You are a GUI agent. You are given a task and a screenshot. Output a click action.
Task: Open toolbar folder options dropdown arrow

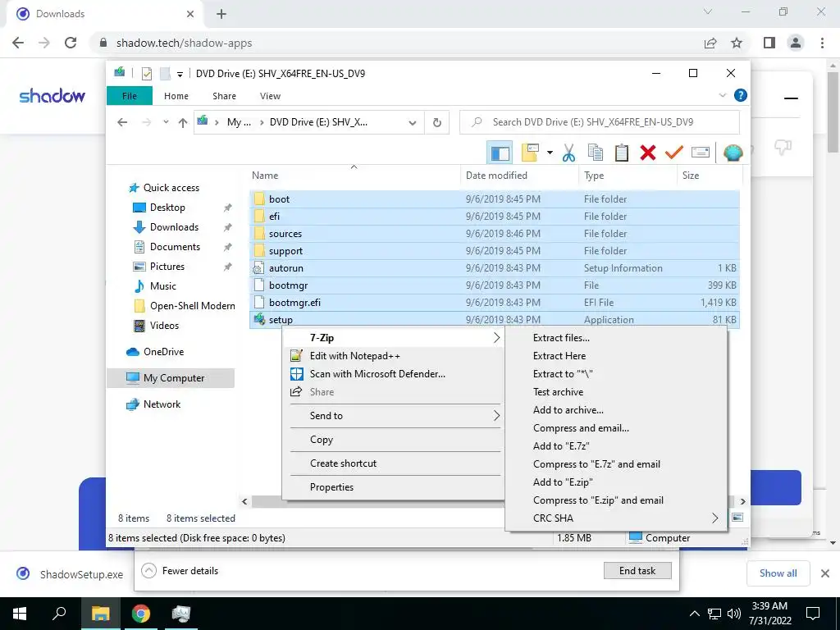pyautogui.click(x=550, y=153)
